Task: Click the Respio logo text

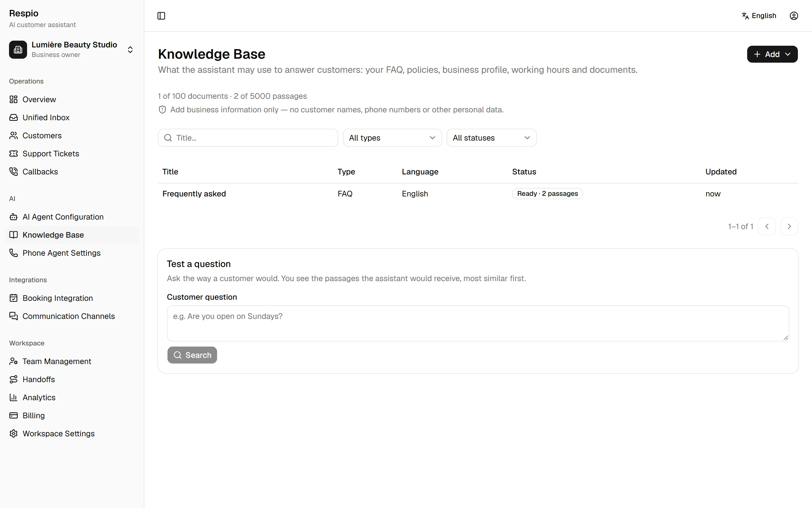Action: 24,14
